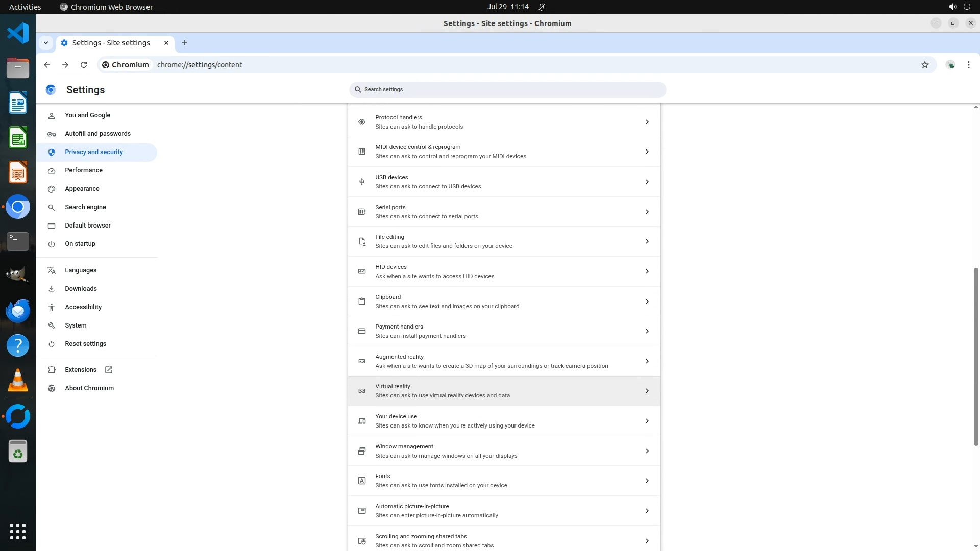Expand the Clipboard permission arrow
This screenshot has height=551, width=980.
[x=647, y=302]
